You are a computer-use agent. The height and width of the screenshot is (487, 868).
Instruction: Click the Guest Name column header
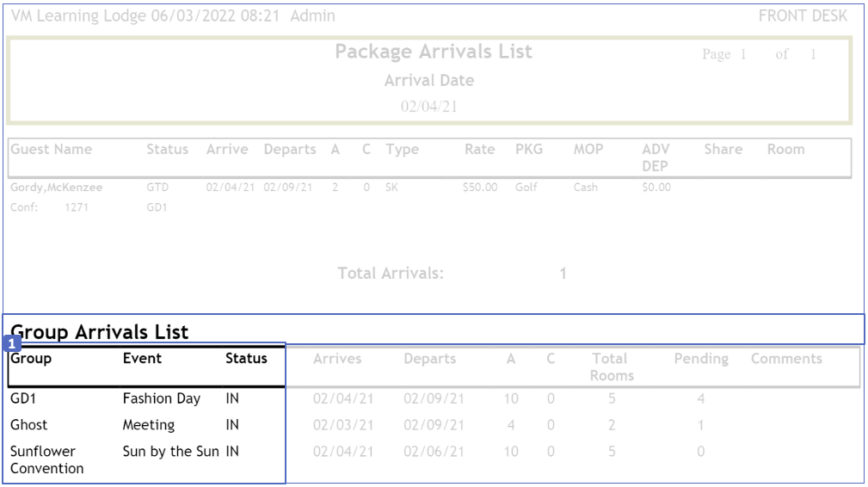pyautogui.click(x=51, y=150)
